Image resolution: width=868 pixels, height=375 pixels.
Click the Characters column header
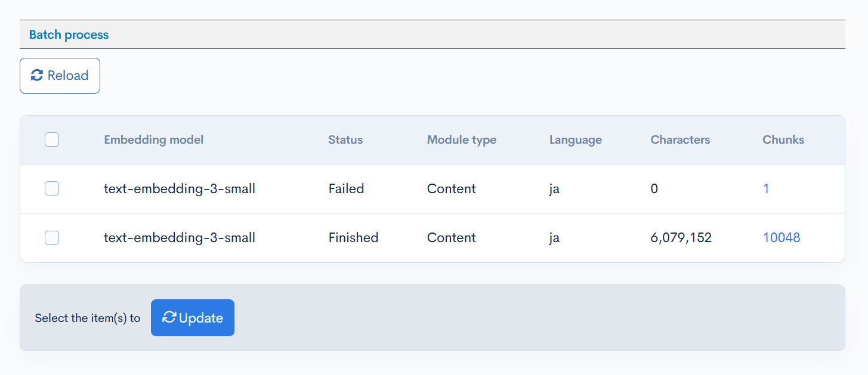(x=680, y=139)
